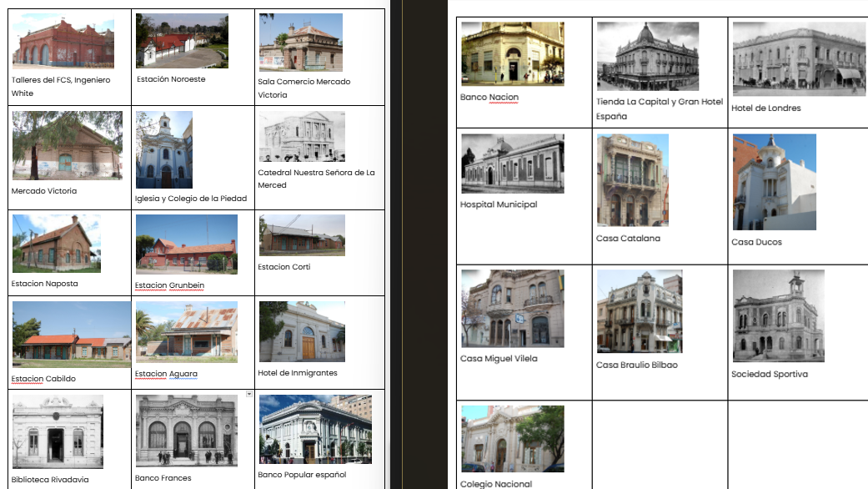The width and height of the screenshot is (868, 489).
Task: Select the Casa Miguel Vilela photo
Action: pos(513,309)
